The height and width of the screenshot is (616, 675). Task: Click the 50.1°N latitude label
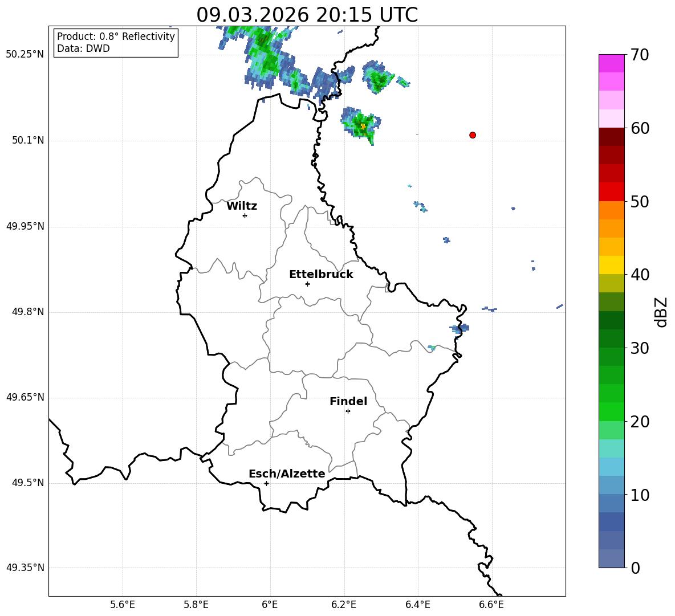[28, 140]
